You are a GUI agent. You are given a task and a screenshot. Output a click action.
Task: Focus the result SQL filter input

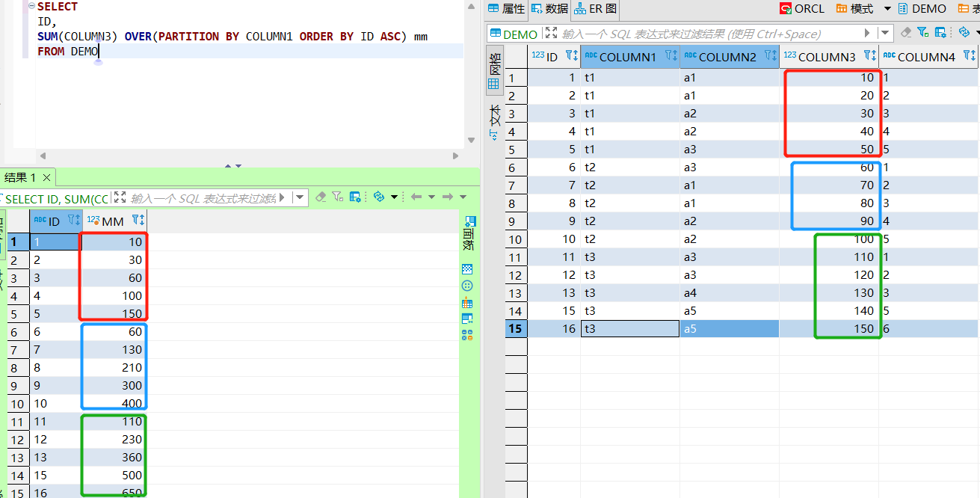tap(204, 198)
